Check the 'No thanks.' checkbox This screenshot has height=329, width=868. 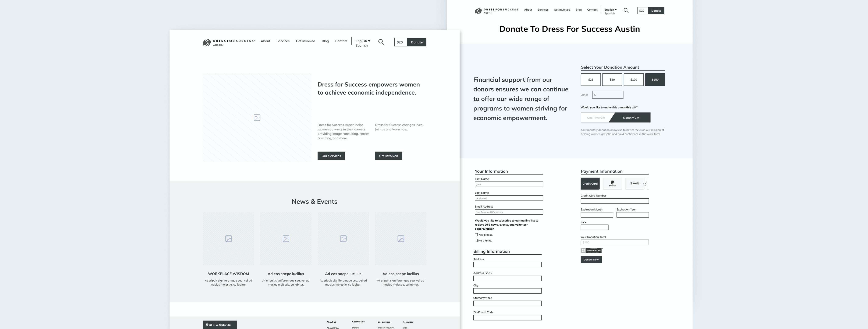coord(476,241)
